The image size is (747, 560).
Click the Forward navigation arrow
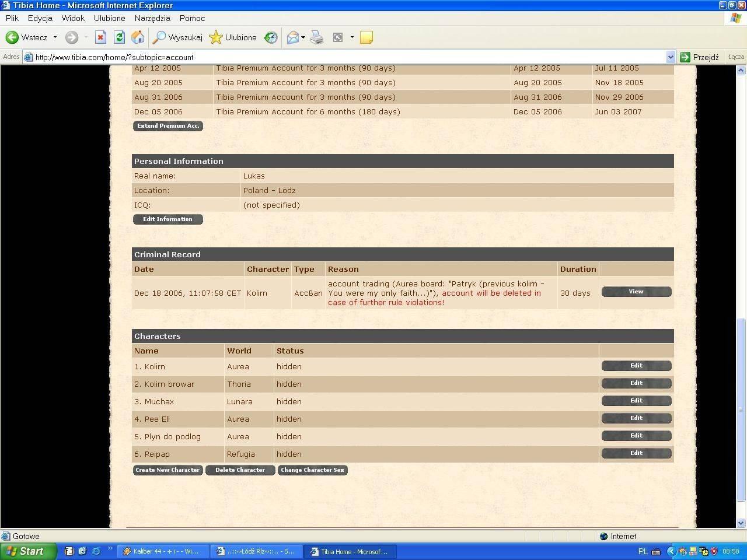pyautogui.click(x=71, y=37)
